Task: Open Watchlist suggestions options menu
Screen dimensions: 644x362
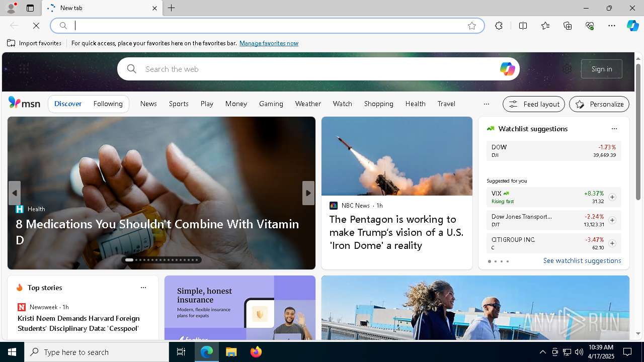Action: (614, 129)
